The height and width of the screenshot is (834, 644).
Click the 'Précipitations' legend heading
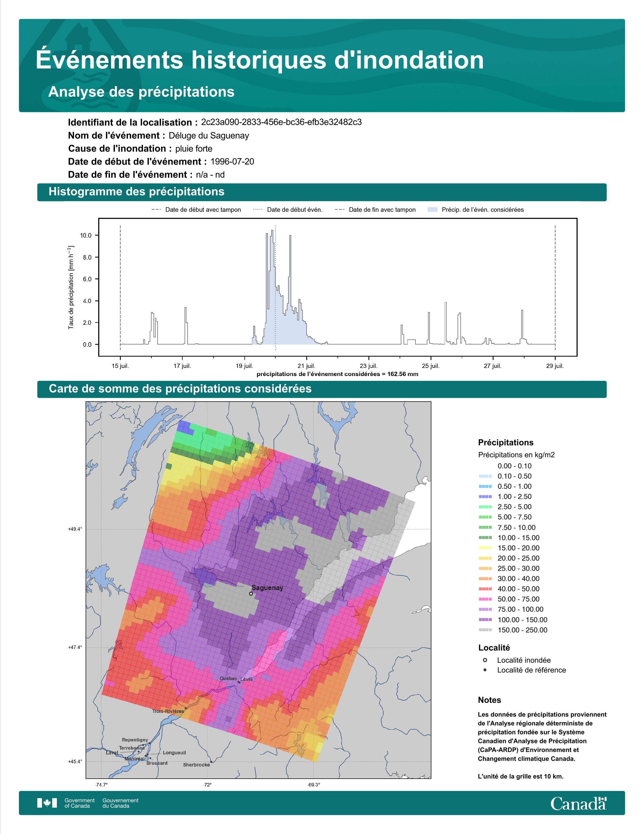[x=506, y=443]
